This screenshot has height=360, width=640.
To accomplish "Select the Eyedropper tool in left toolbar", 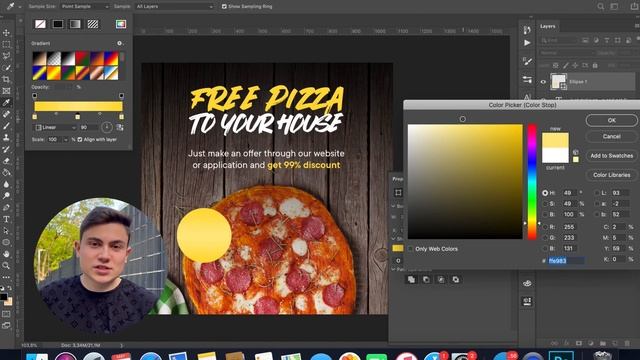I will pyautogui.click(x=6, y=102).
